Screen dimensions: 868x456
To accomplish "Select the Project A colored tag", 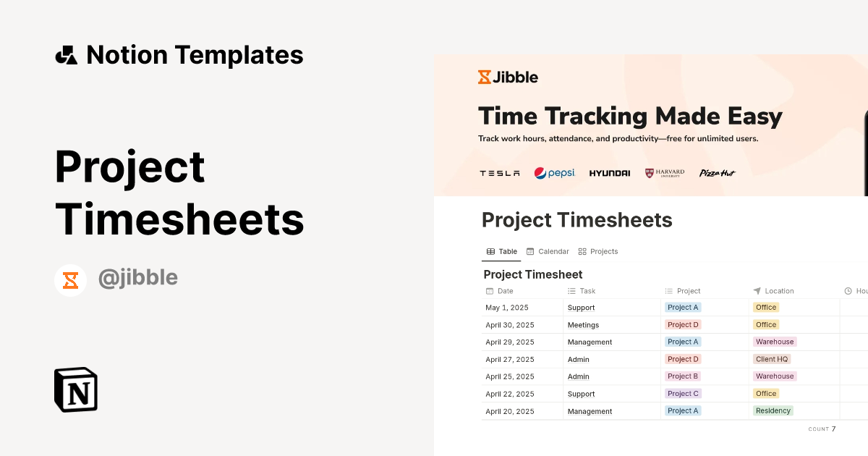I will point(682,307).
